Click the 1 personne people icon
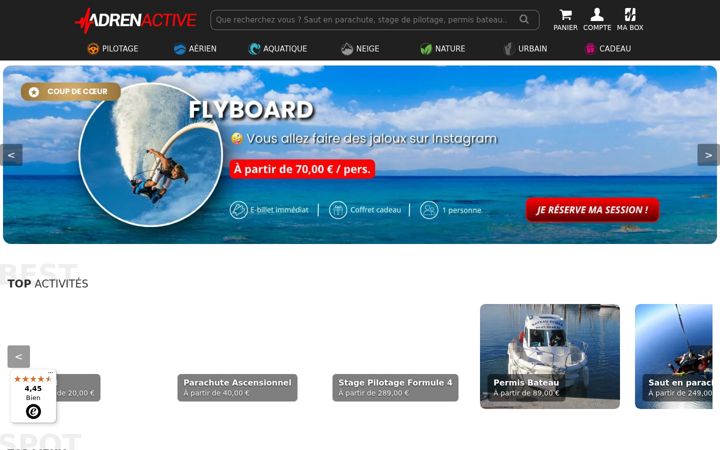Viewport: 720px width, 450px height. [x=429, y=210]
